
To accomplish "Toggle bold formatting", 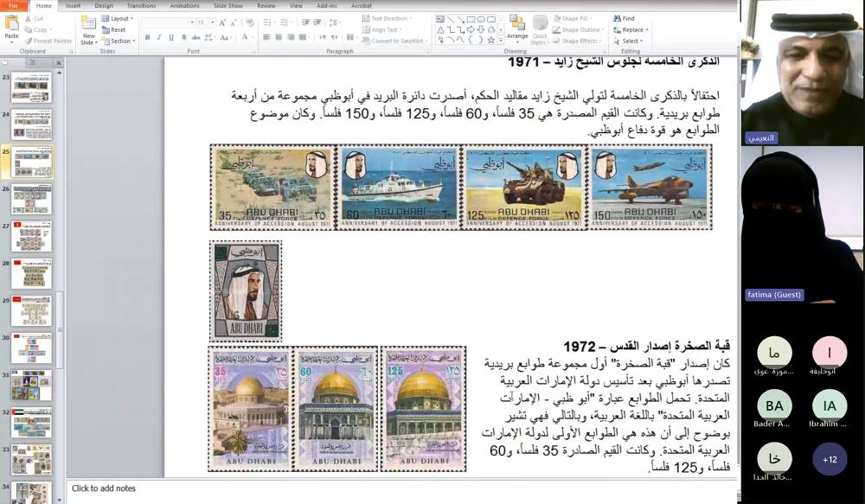I will tap(147, 37).
